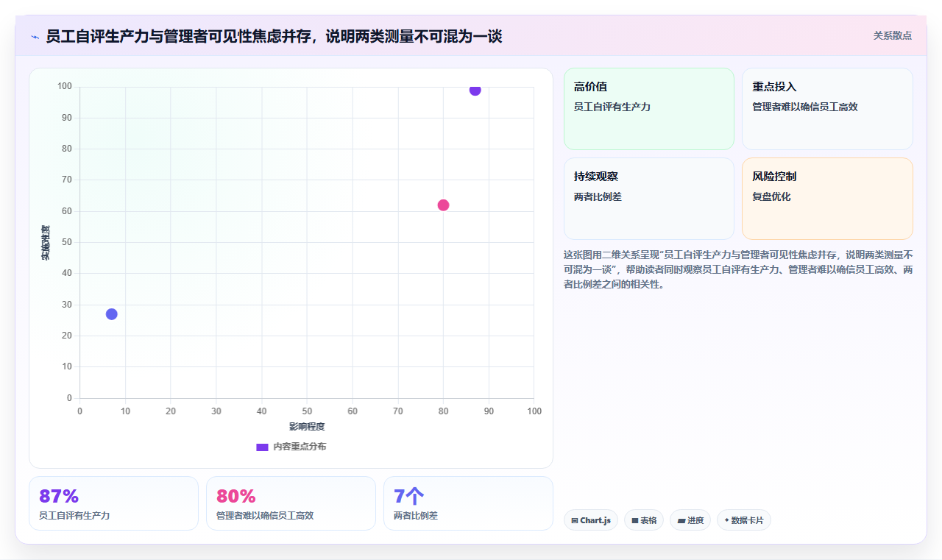Open the 重点投入 card
The width and height of the screenshot is (942, 560).
click(827, 109)
